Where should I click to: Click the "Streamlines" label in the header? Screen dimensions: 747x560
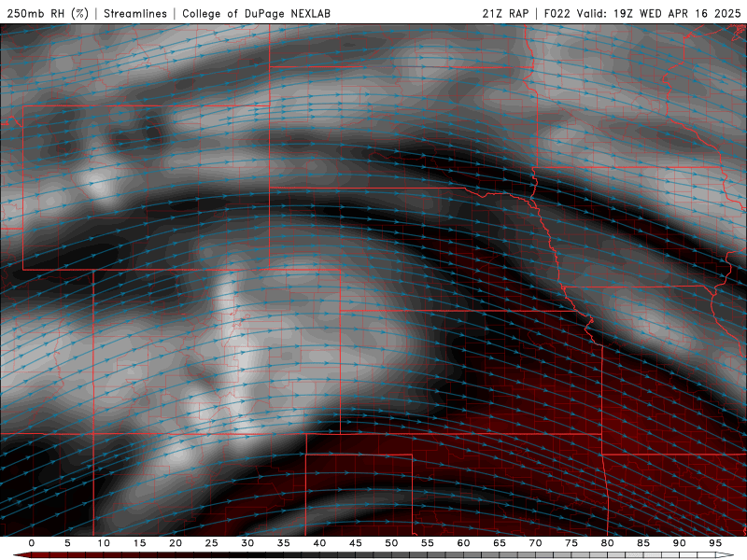click(135, 13)
